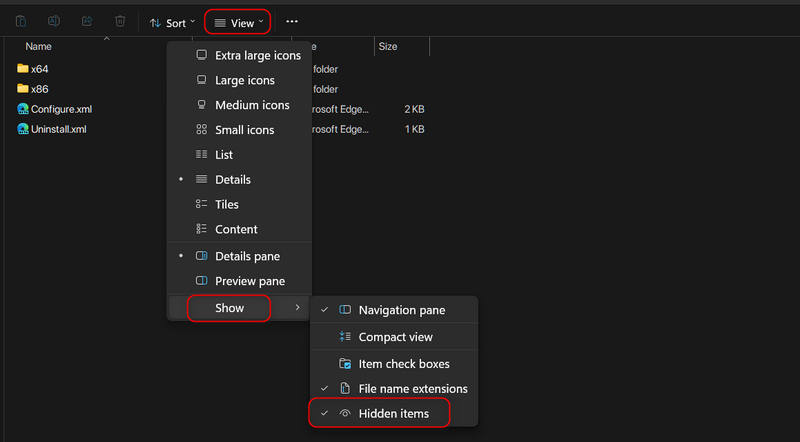Sort by the Size column header

388,46
